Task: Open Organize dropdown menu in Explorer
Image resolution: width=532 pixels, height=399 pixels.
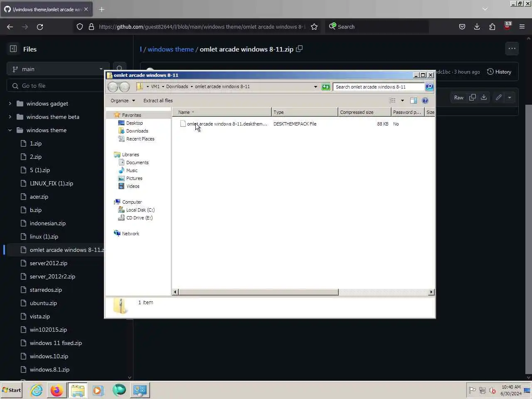Action: coord(123,101)
